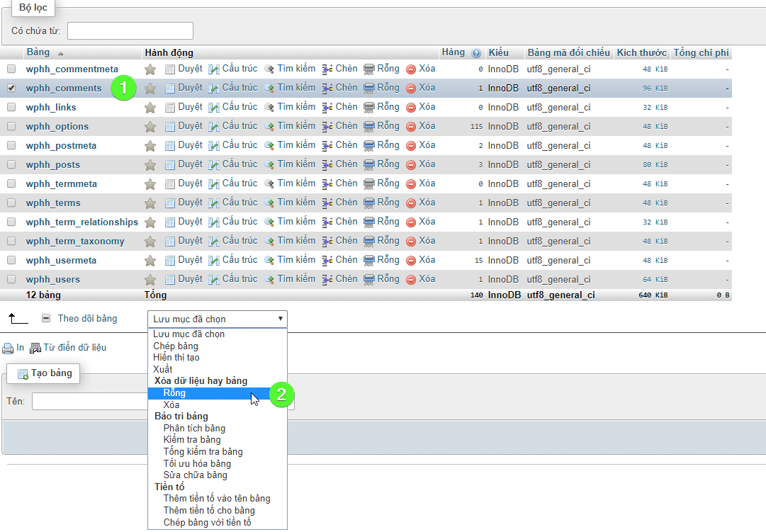This screenshot has height=532, width=766.
Task: Click Rỗng icon for wphh_postmeta row
Action: point(369,146)
